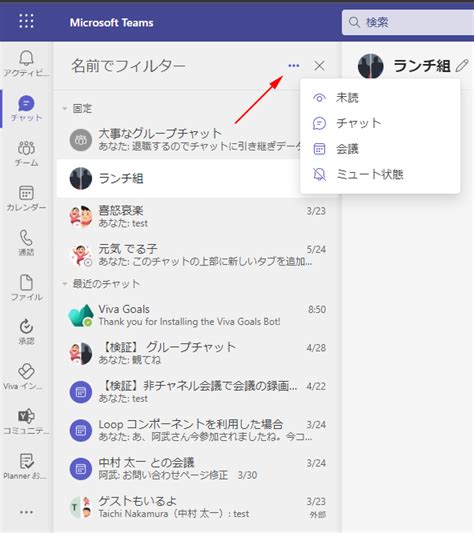The image size is (474, 533).
Task: Collapse the 最近のチャット section
Action: tap(65, 283)
